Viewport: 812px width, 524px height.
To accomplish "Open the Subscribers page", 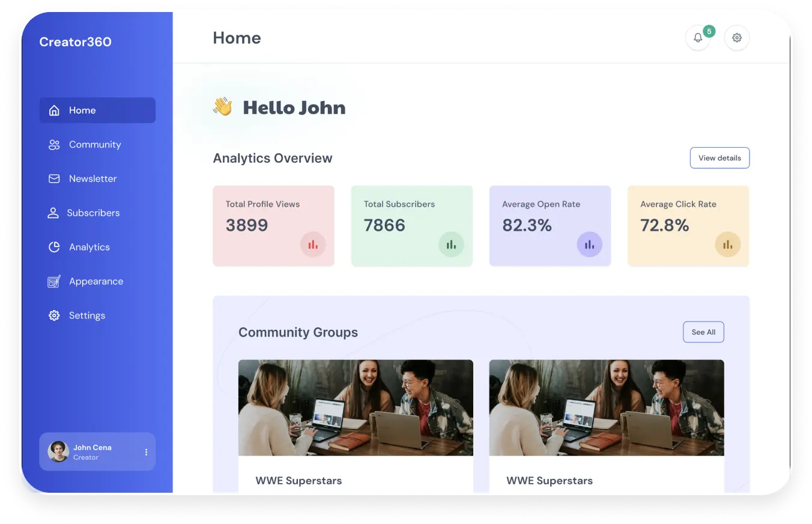I will [x=93, y=213].
